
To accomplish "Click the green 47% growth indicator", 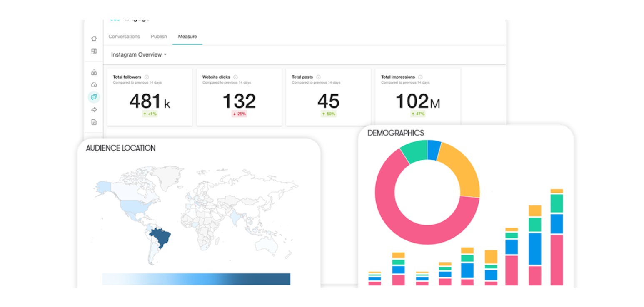I will pyautogui.click(x=418, y=114).
